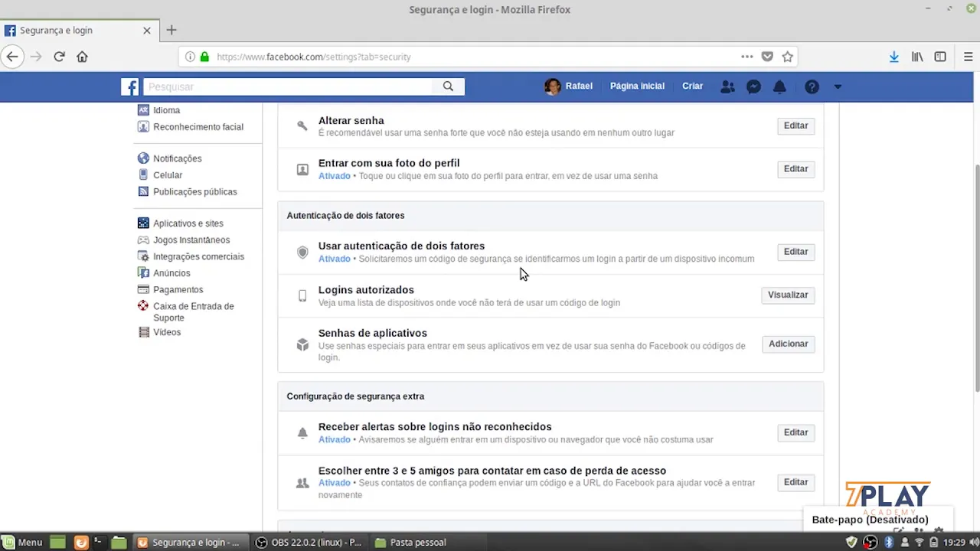Select the Segurança e login browser tab
980x551 pixels.
tap(79, 31)
